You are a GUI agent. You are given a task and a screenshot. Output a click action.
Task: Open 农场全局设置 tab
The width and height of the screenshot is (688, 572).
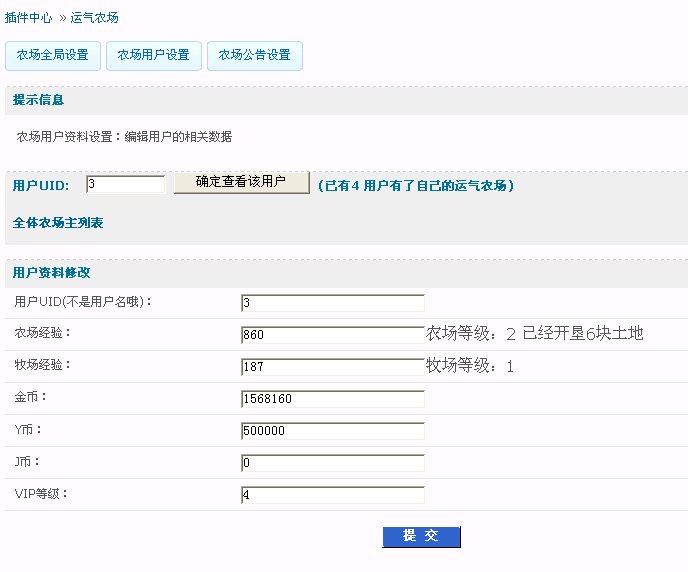click(52, 56)
